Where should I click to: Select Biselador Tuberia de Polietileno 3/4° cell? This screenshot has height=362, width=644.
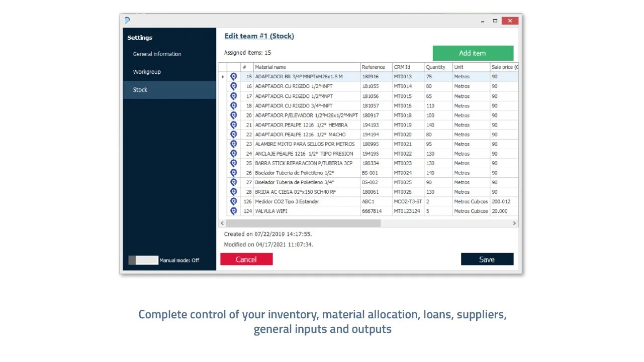tap(307, 182)
